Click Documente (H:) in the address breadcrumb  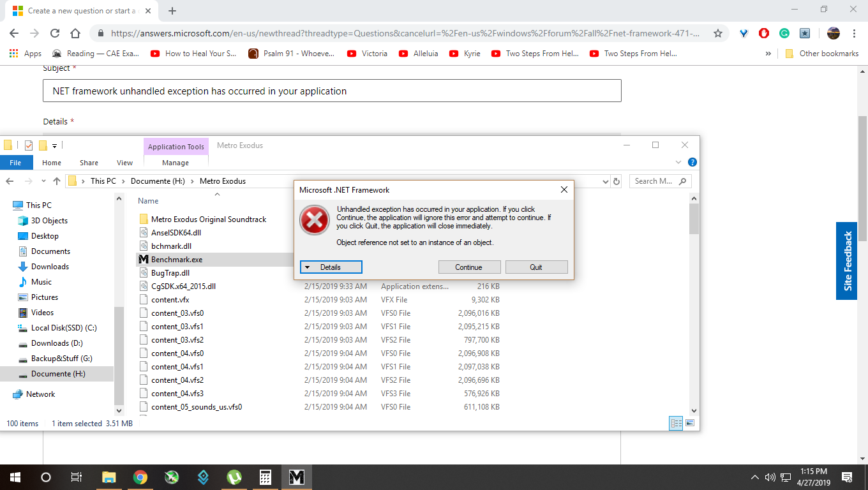[158, 181]
